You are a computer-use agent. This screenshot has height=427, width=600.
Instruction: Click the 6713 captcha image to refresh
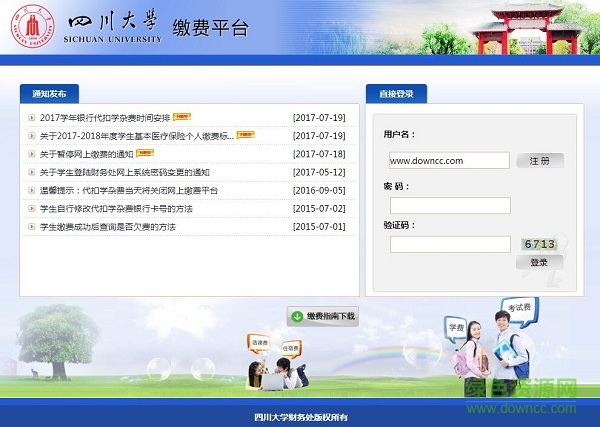pos(539,244)
